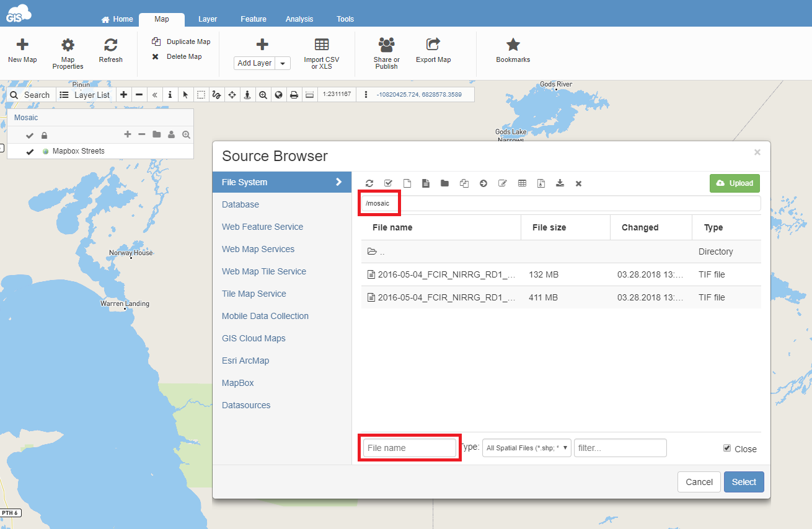The height and width of the screenshot is (529, 812).
Task: Click the layer panel user icon
Action: (x=171, y=134)
